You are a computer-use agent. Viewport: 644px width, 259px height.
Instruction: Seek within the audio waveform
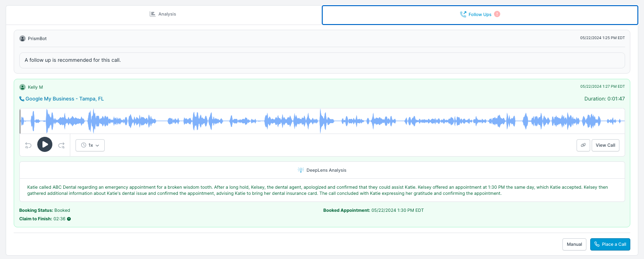click(322, 121)
